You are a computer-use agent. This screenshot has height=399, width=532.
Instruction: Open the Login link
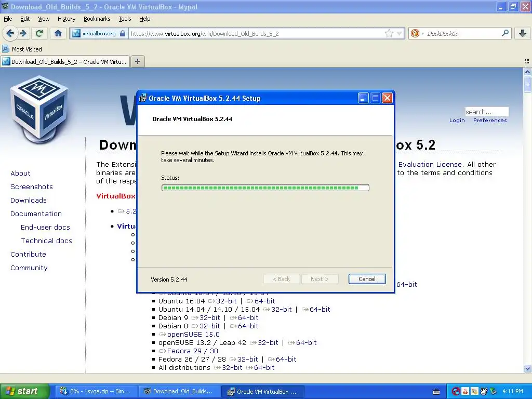(x=457, y=120)
